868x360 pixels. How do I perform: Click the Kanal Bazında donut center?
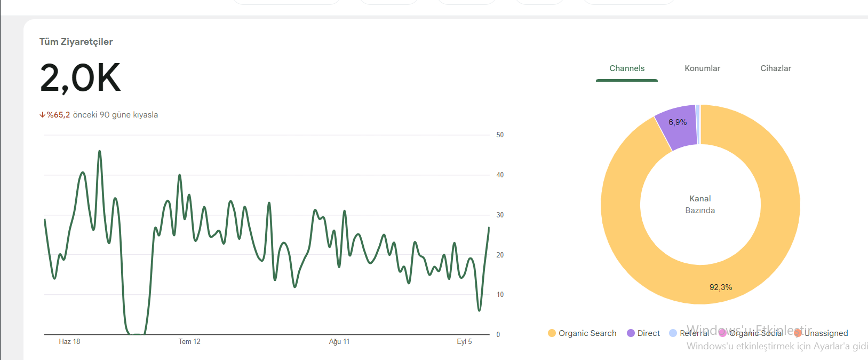[700, 205]
